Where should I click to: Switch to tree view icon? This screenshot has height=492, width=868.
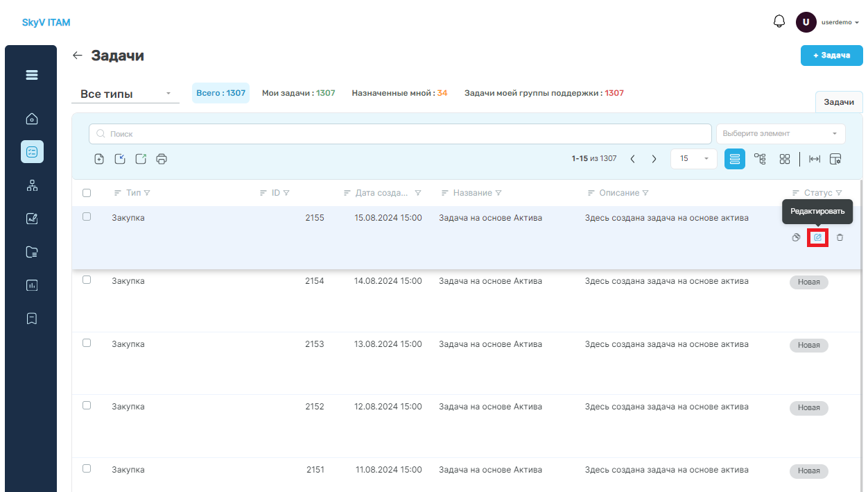[760, 159]
